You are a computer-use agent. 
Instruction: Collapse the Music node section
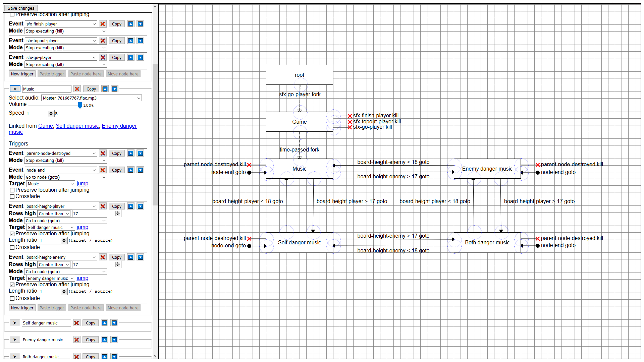click(x=15, y=89)
